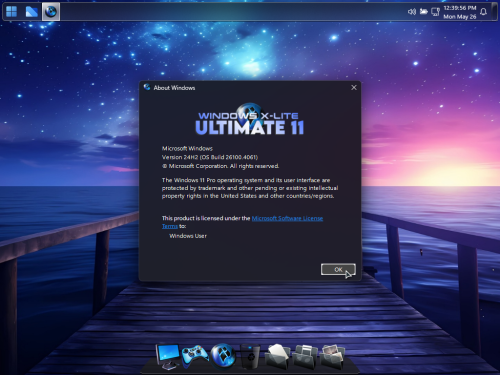500x375 pixels.
Task: Open the X-Lite orb dock icon
Action: (x=223, y=356)
